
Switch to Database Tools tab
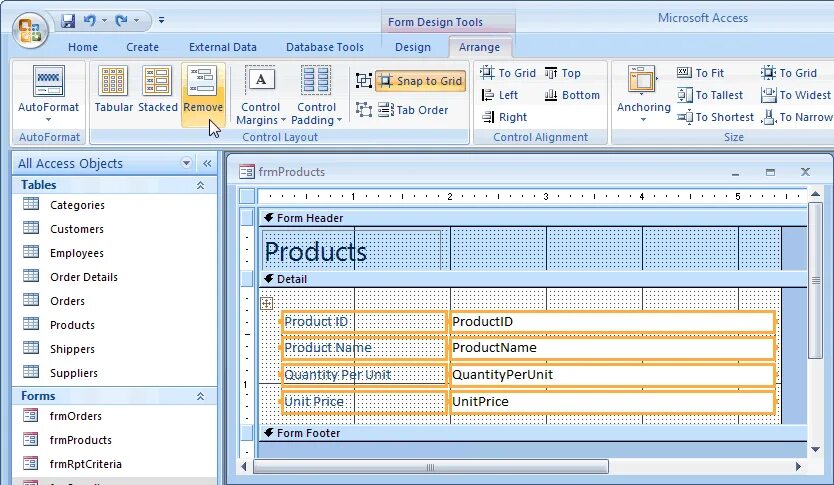point(324,47)
